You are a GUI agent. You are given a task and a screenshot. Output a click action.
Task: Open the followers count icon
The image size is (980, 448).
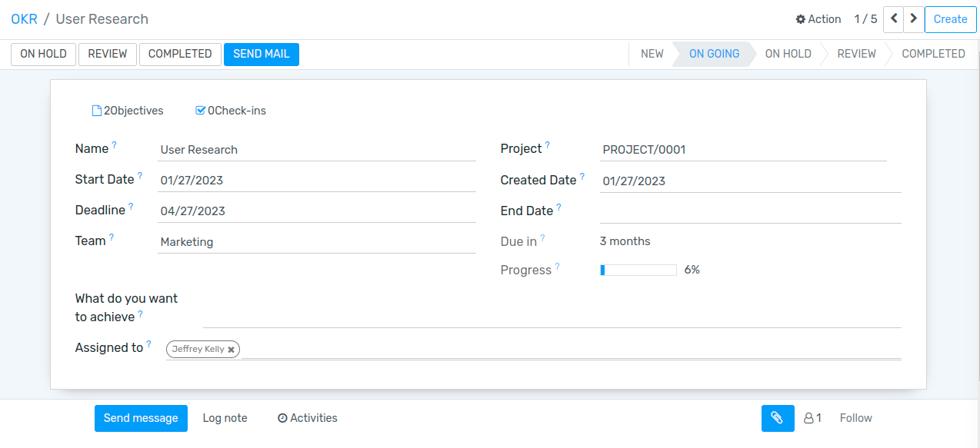[x=812, y=418]
